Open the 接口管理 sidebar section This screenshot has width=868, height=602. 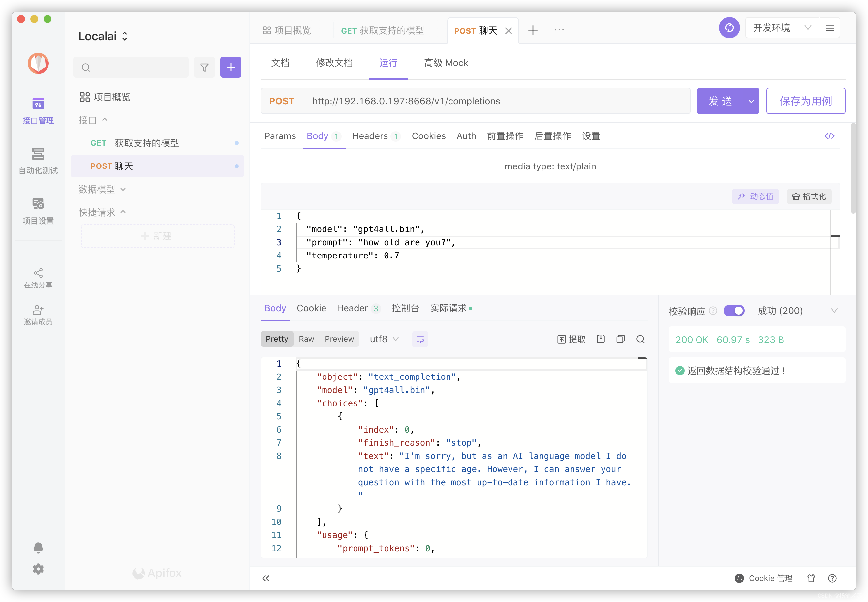(x=38, y=111)
